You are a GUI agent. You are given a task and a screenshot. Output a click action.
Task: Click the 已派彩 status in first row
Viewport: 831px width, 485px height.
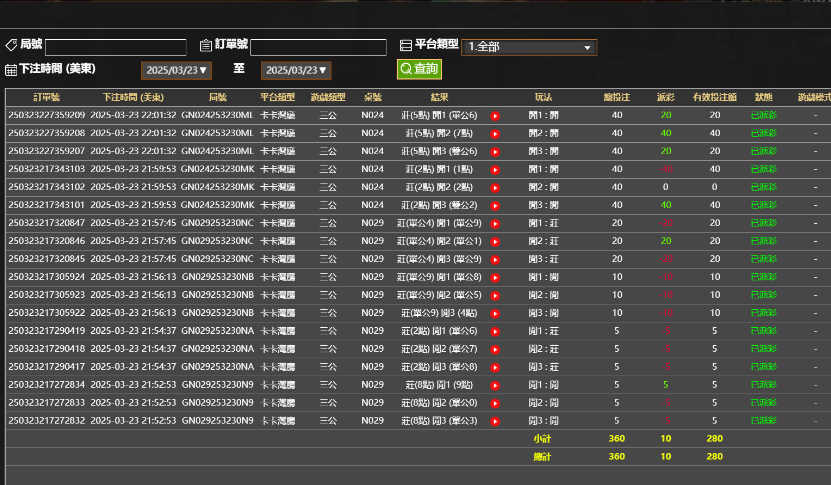[763, 115]
